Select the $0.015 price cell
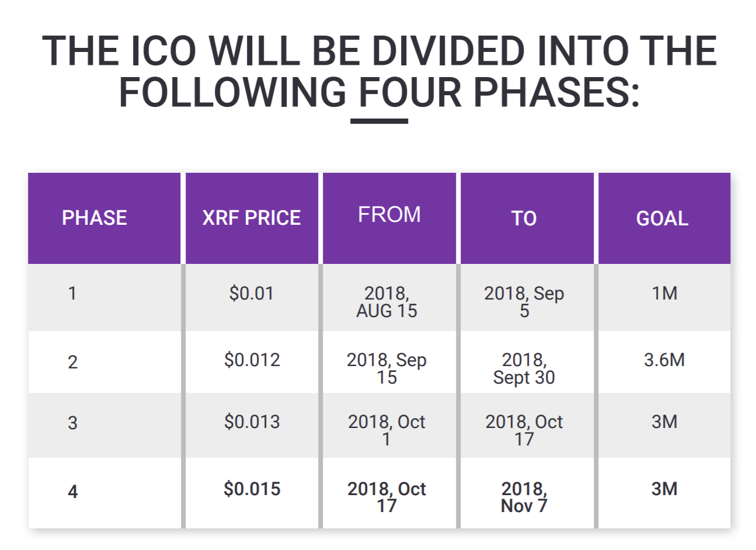 [252, 489]
